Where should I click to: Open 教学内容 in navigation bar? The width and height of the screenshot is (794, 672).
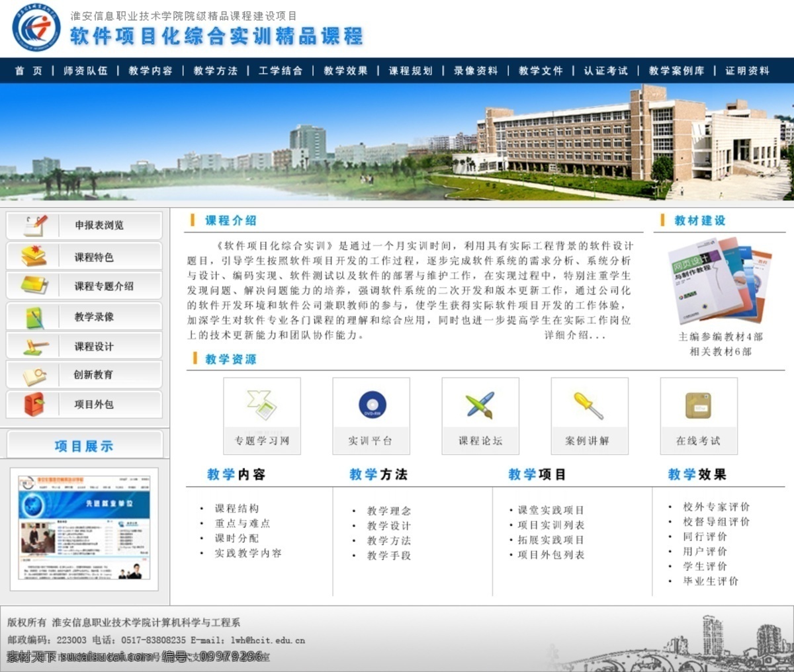pyautogui.click(x=150, y=71)
